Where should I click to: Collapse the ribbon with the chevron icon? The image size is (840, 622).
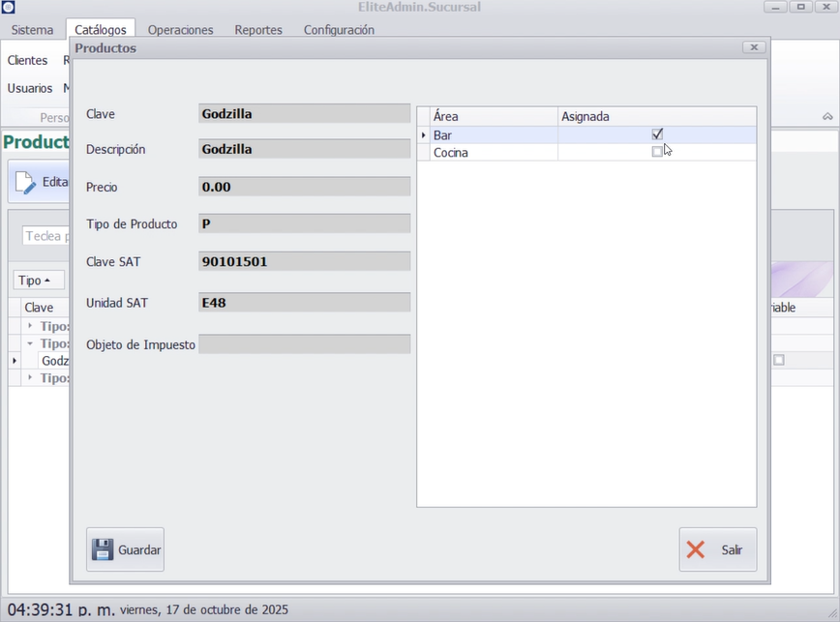(827, 116)
